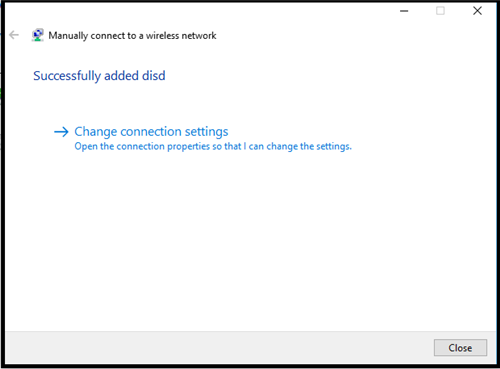Click the grayed-out maximize window icon
Image resolution: width=500 pixels, height=369 pixels.
pos(440,11)
